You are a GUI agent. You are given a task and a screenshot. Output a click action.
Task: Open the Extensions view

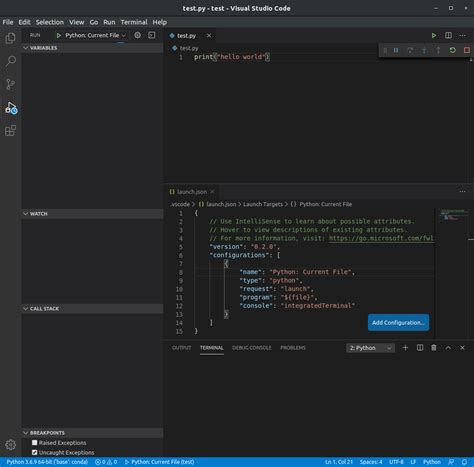tap(11, 131)
